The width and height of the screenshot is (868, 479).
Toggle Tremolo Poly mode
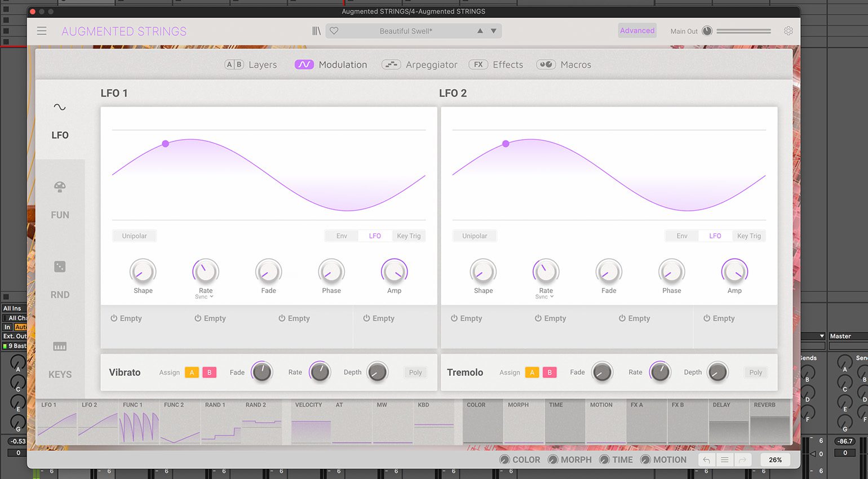point(756,372)
